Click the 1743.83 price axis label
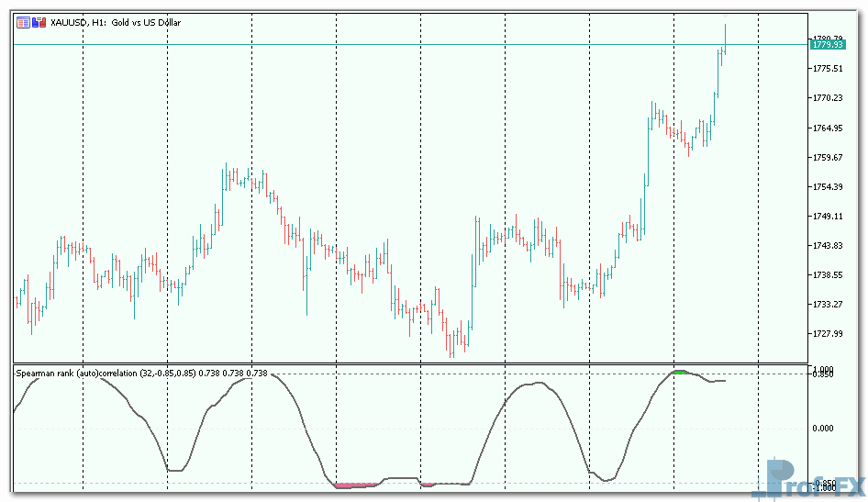Viewport: 868px width, 502px height. 828,246
